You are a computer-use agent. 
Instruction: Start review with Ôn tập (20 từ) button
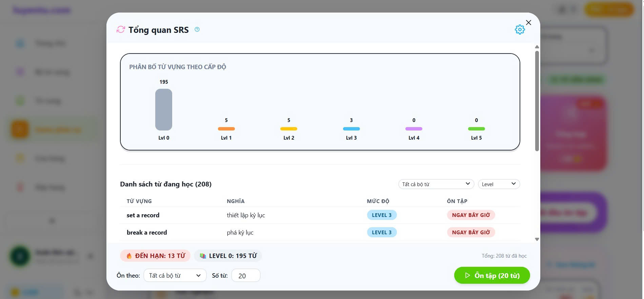click(492, 275)
